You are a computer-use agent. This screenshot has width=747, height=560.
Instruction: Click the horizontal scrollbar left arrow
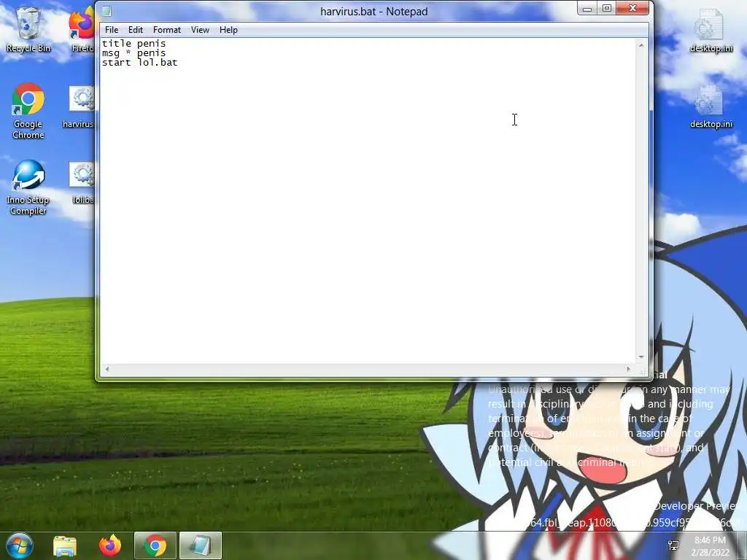[x=107, y=369]
